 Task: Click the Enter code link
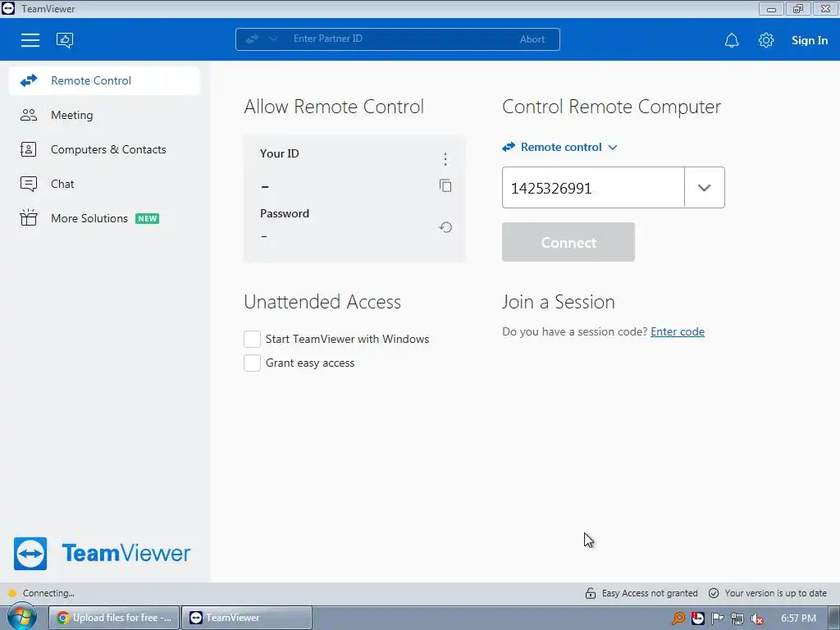coord(677,331)
